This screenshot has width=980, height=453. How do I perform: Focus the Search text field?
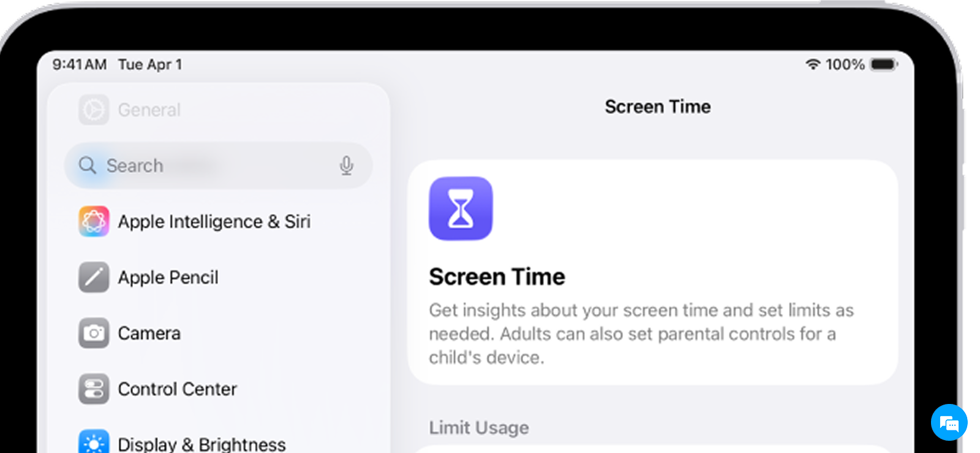(x=214, y=166)
